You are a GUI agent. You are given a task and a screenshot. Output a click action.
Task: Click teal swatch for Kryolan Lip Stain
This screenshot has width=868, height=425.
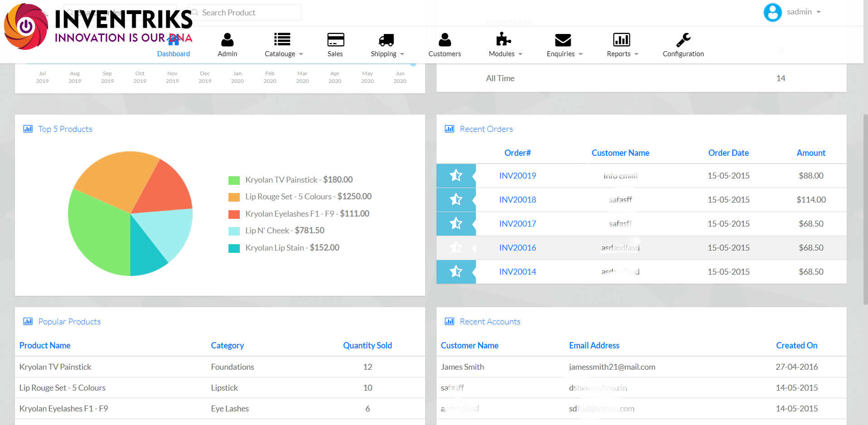click(234, 248)
